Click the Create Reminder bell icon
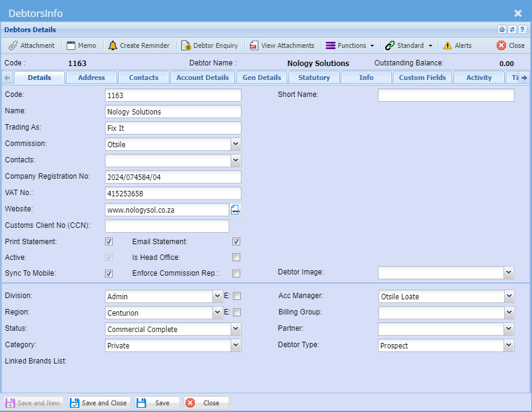Screen dimensions: 532x412 113,45
